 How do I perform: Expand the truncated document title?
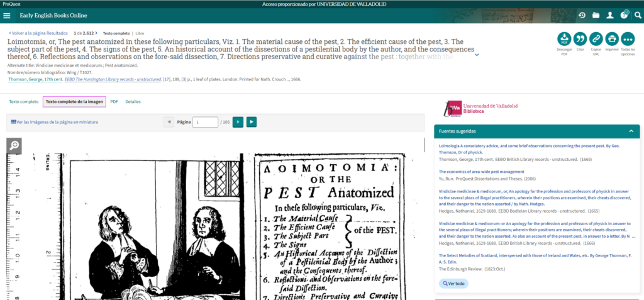tap(477, 55)
